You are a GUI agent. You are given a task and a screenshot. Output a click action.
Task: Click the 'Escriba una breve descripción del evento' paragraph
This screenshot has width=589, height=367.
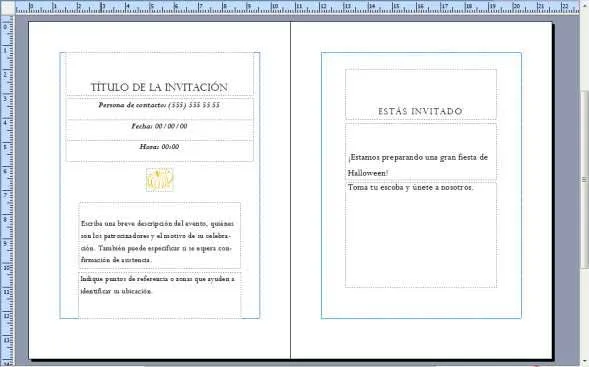[157, 242]
